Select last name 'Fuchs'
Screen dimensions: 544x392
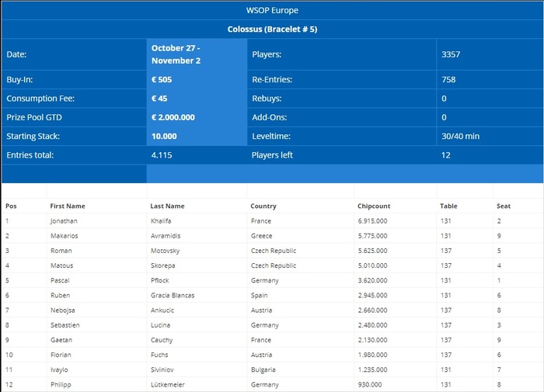click(x=159, y=356)
